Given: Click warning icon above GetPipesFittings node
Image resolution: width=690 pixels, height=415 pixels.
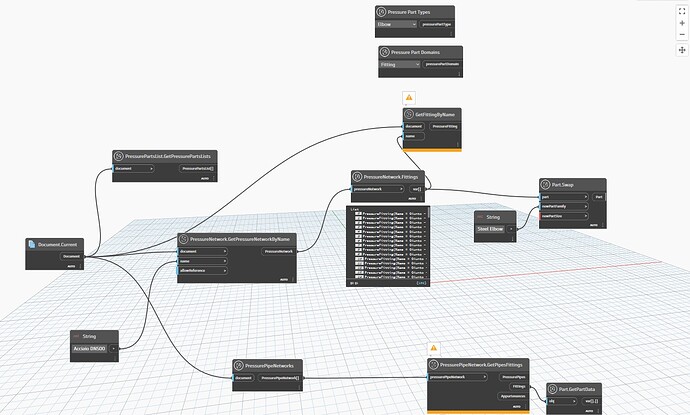Looking at the screenshot, I should [x=433, y=348].
